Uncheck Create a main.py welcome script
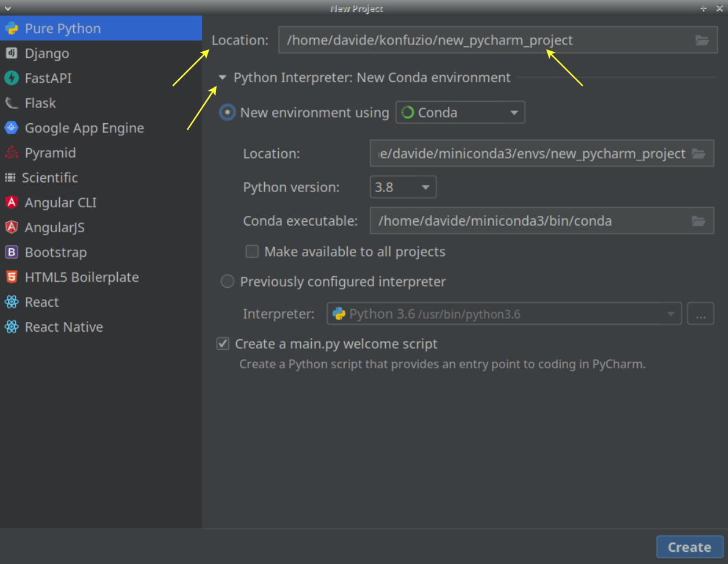Viewport: 728px width, 564px height. click(x=223, y=343)
